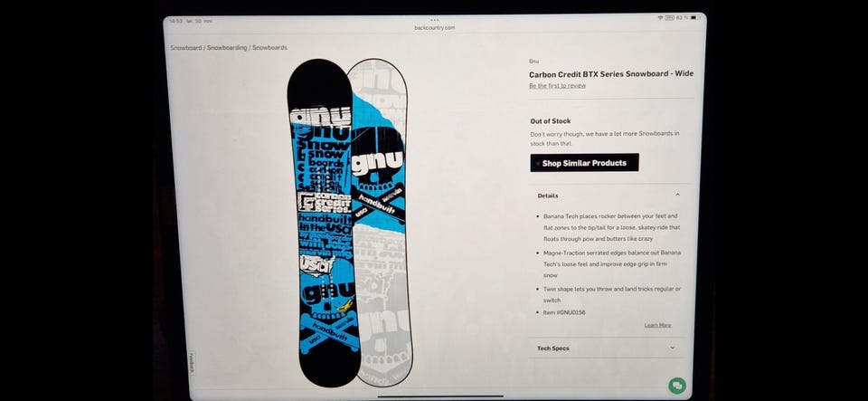Open the Learn More link

pyautogui.click(x=657, y=325)
